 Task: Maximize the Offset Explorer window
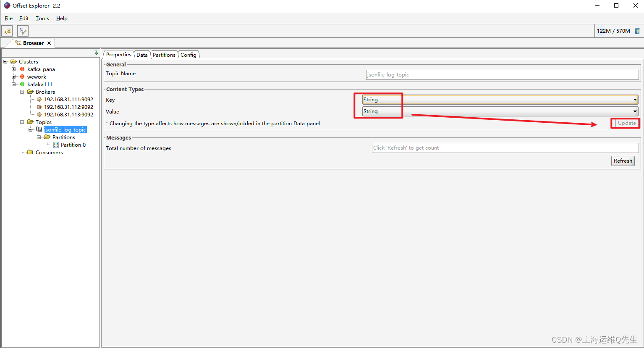pyautogui.click(x=616, y=5)
